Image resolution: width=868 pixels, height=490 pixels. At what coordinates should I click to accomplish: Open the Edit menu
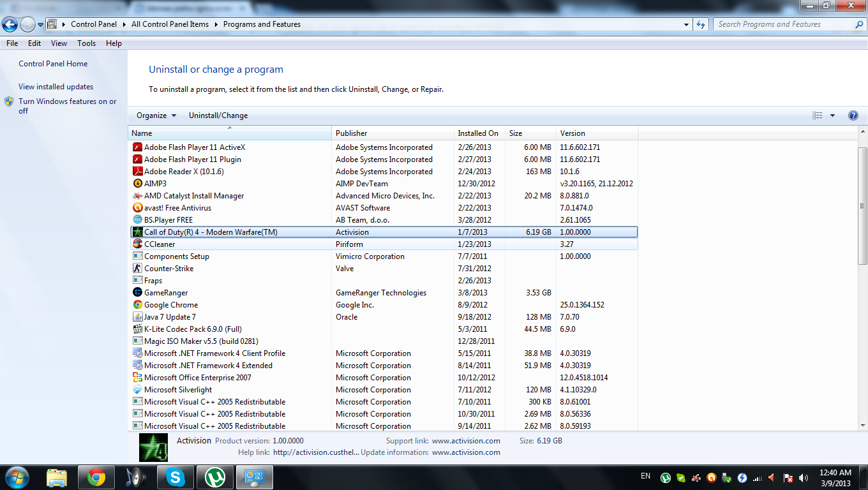click(x=34, y=43)
